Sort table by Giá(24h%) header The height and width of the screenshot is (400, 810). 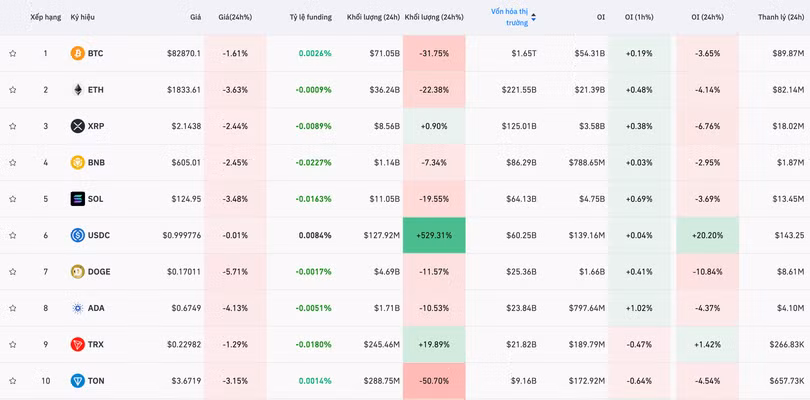pyautogui.click(x=235, y=17)
